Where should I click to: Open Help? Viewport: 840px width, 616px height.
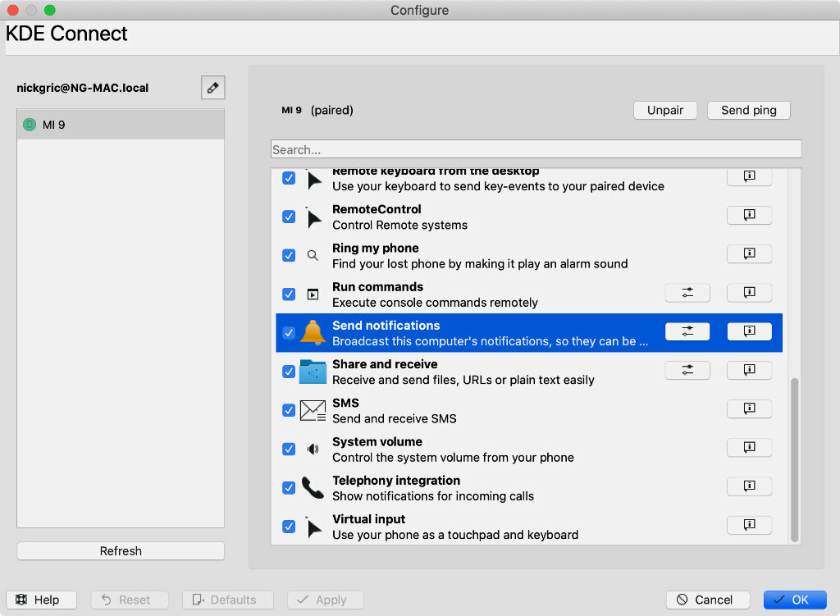[41, 600]
